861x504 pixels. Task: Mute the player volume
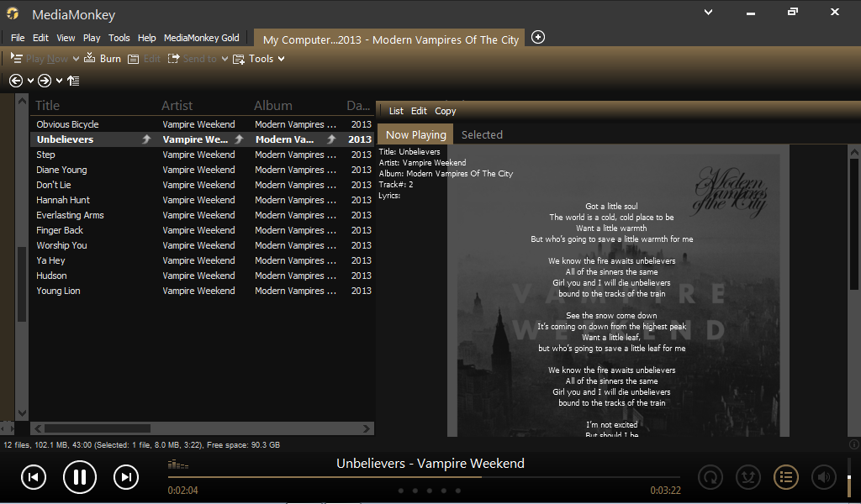pyautogui.click(x=824, y=477)
